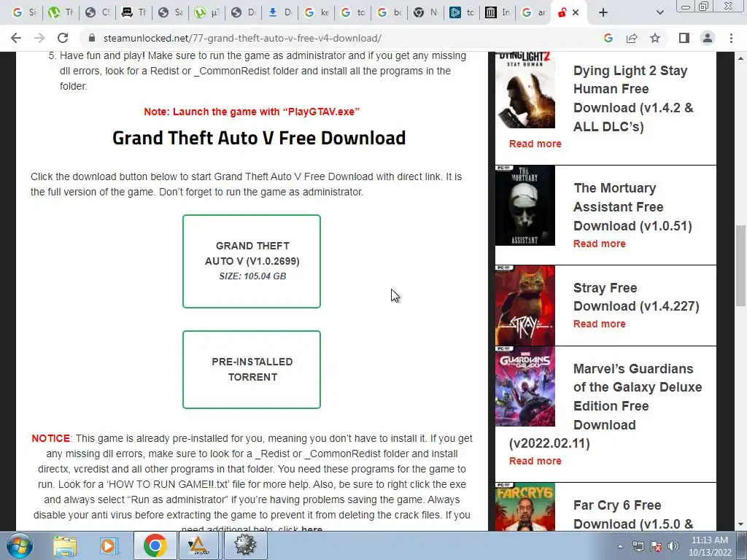The image size is (747, 560).
Task: Close the active steamunlocked tab
Action: click(576, 12)
